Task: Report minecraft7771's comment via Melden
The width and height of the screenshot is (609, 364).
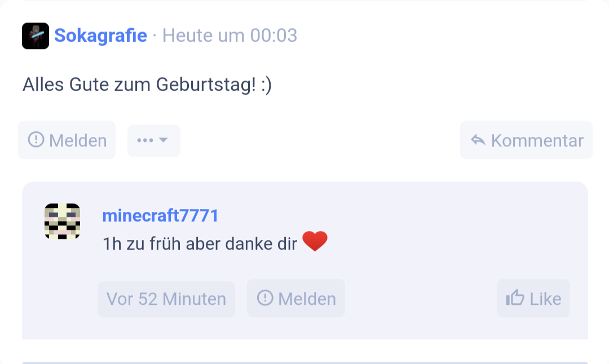Action: (295, 299)
